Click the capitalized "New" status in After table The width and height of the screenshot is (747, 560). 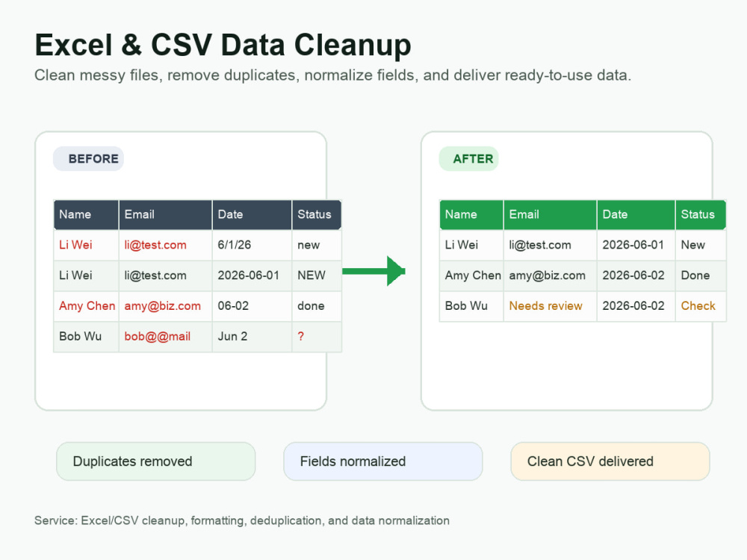click(701, 245)
